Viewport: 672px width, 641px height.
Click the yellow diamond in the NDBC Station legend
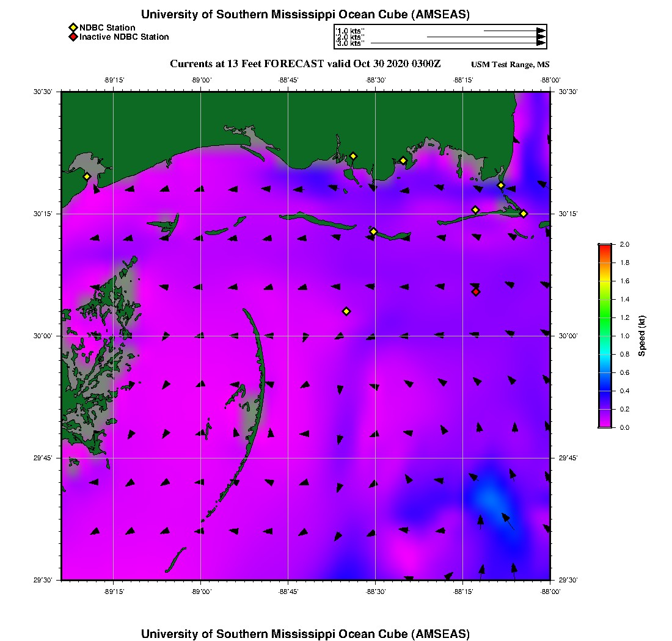click(73, 27)
